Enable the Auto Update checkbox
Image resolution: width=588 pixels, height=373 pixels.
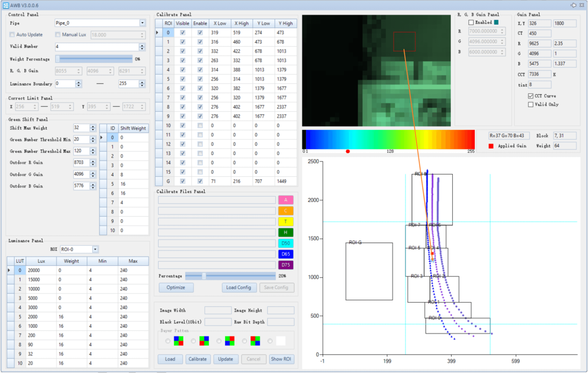click(x=12, y=34)
